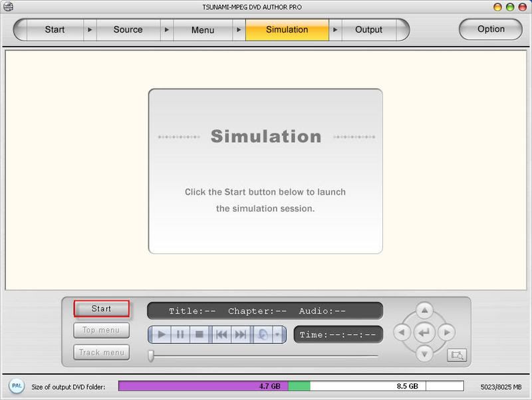The width and height of the screenshot is (532, 400).
Task: Switch to the Output stage tab
Action: tap(369, 30)
